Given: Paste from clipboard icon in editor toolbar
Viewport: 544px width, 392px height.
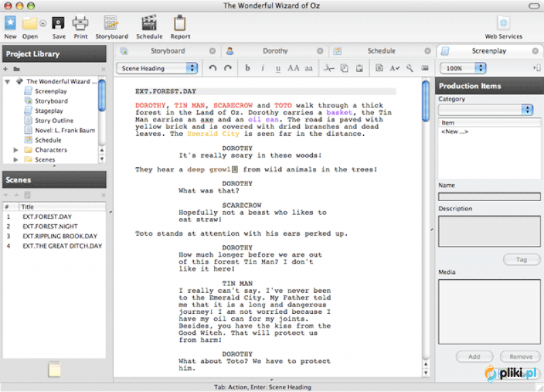Looking at the screenshot, I should [x=360, y=69].
